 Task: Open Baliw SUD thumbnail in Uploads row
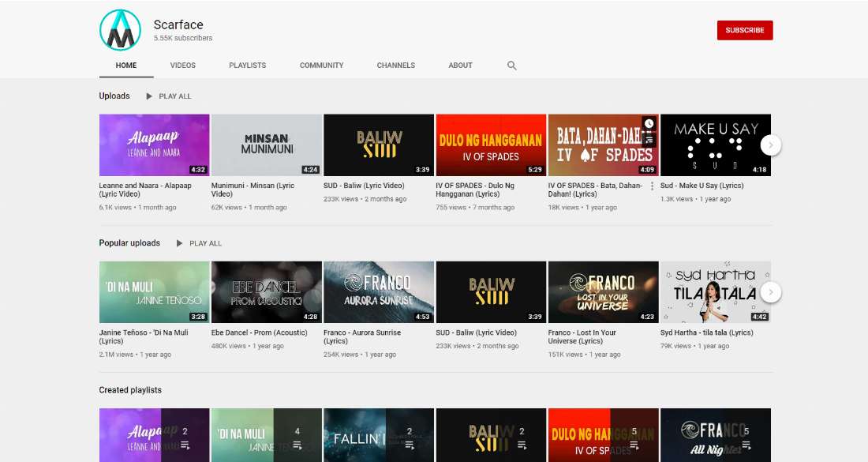tap(379, 145)
